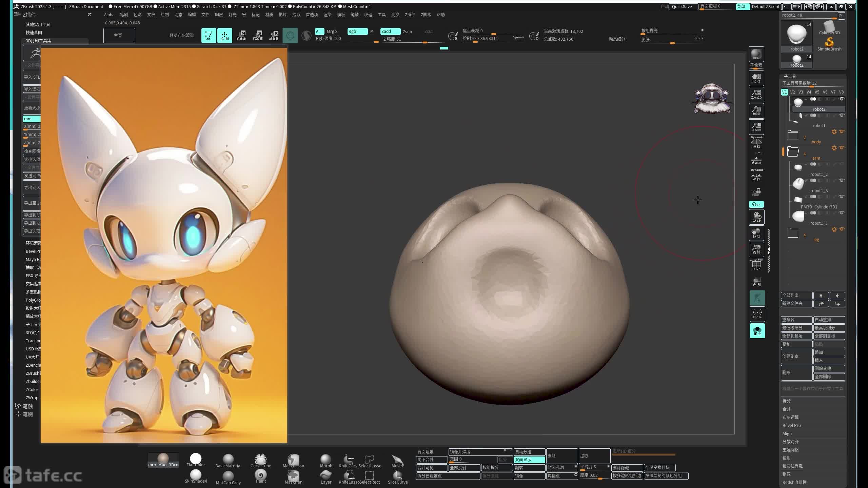Click the BPR render icon
This screenshot has width=868, height=488.
756,54
